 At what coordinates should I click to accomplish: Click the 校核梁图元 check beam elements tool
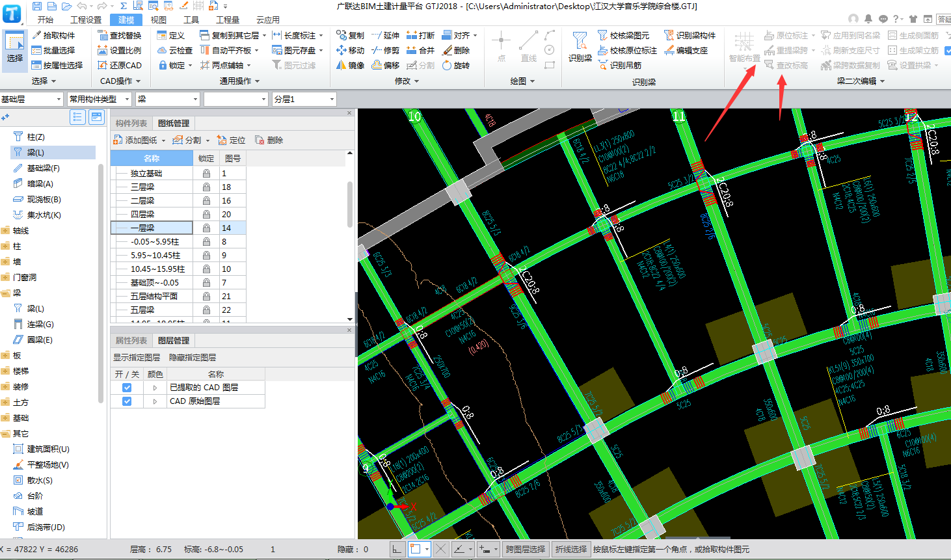click(x=623, y=35)
